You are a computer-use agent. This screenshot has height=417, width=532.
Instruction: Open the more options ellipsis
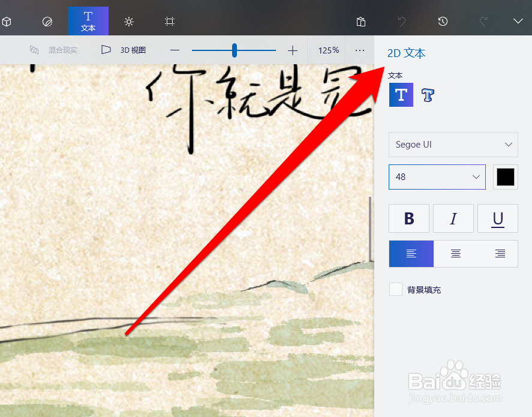point(360,50)
